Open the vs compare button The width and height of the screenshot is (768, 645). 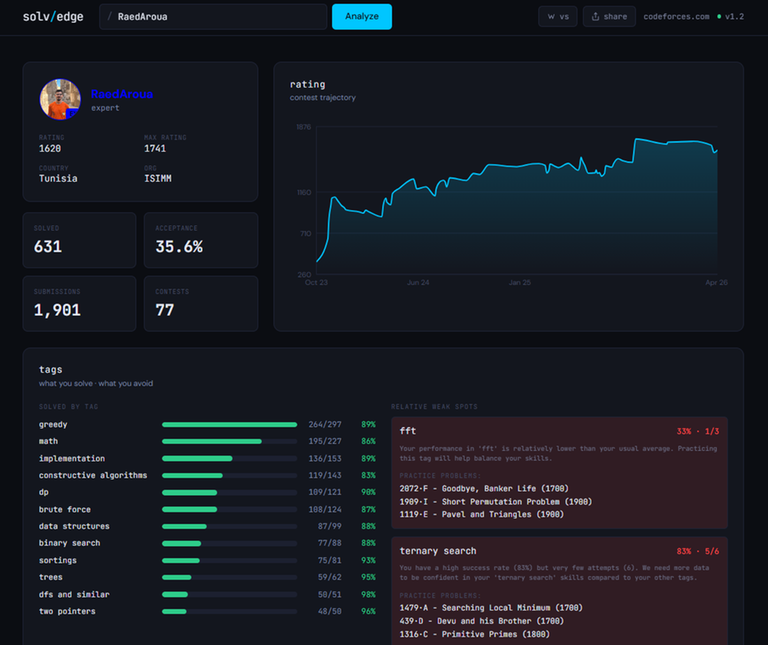(x=558, y=17)
